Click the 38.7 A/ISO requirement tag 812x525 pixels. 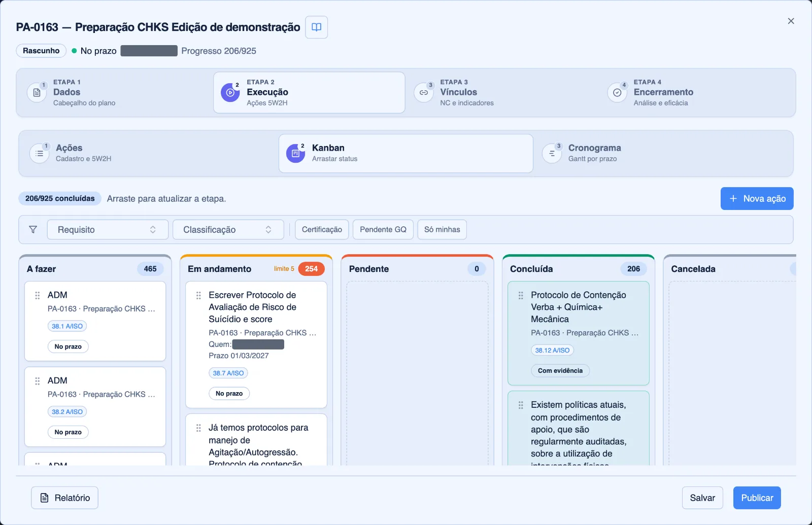click(x=228, y=373)
